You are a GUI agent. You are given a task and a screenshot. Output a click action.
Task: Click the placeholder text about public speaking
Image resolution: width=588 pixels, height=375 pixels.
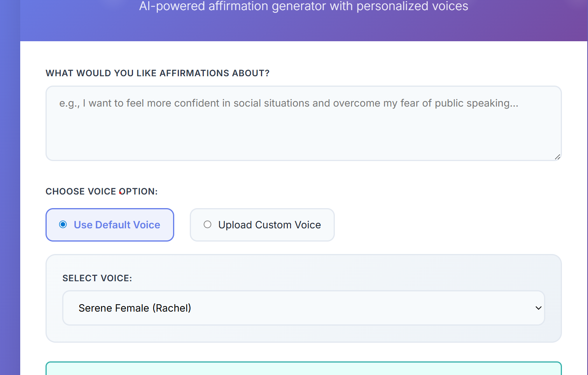pos(289,103)
